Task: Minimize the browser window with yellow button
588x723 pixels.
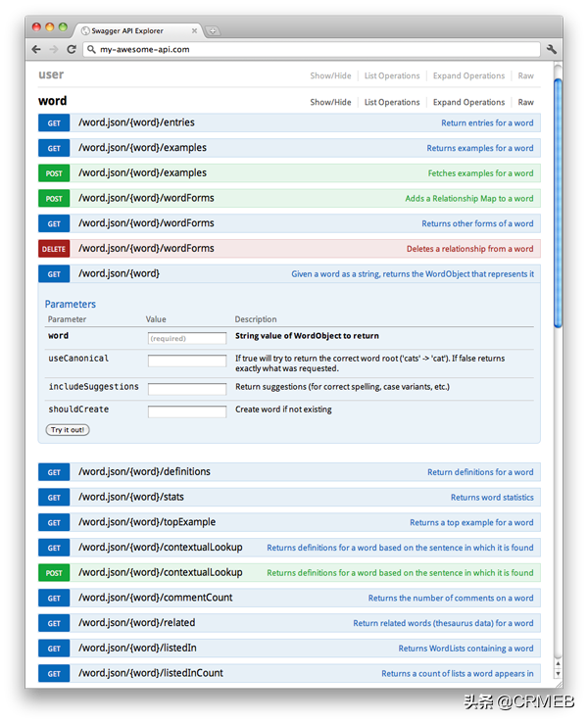Action: 50,27
